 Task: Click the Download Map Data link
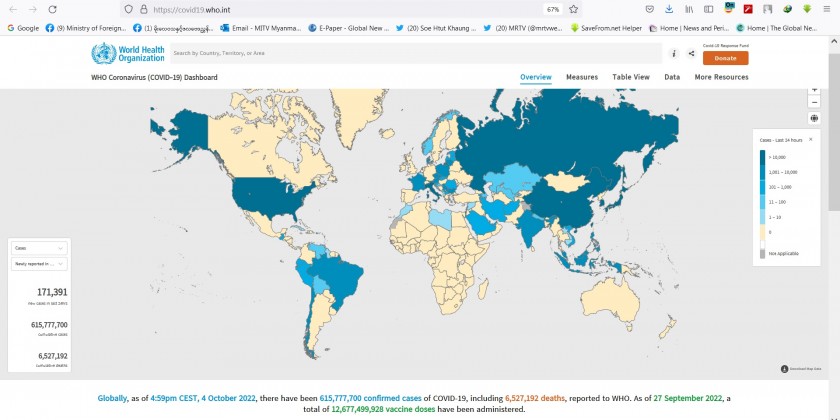[800, 369]
